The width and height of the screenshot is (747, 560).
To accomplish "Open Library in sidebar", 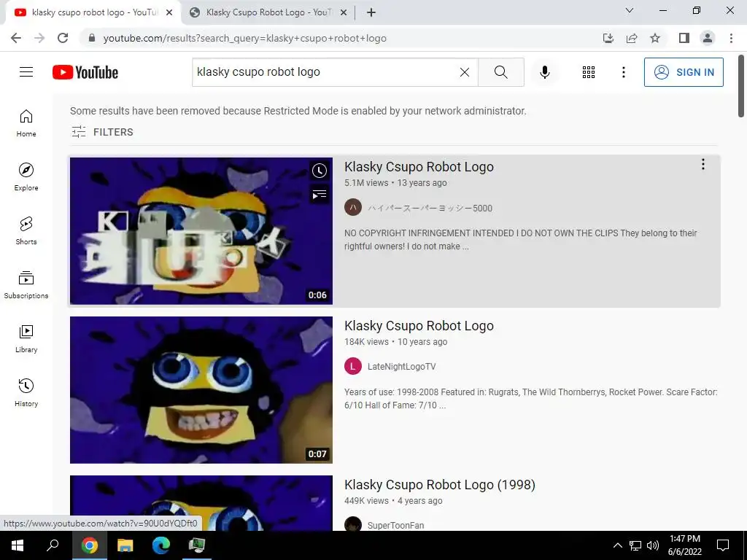I will click(26, 338).
